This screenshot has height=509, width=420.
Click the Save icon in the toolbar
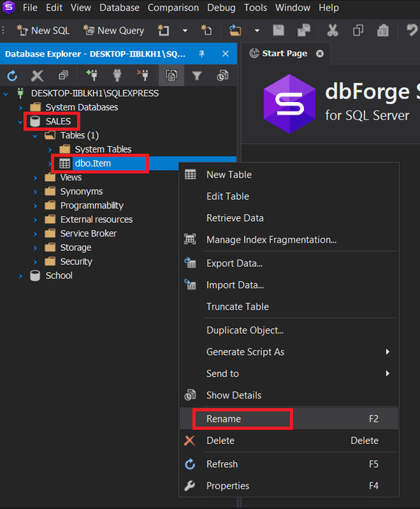pos(278,31)
